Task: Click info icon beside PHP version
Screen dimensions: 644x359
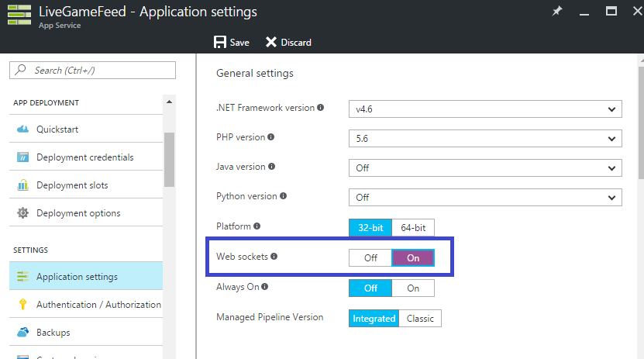Action: [270, 137]
